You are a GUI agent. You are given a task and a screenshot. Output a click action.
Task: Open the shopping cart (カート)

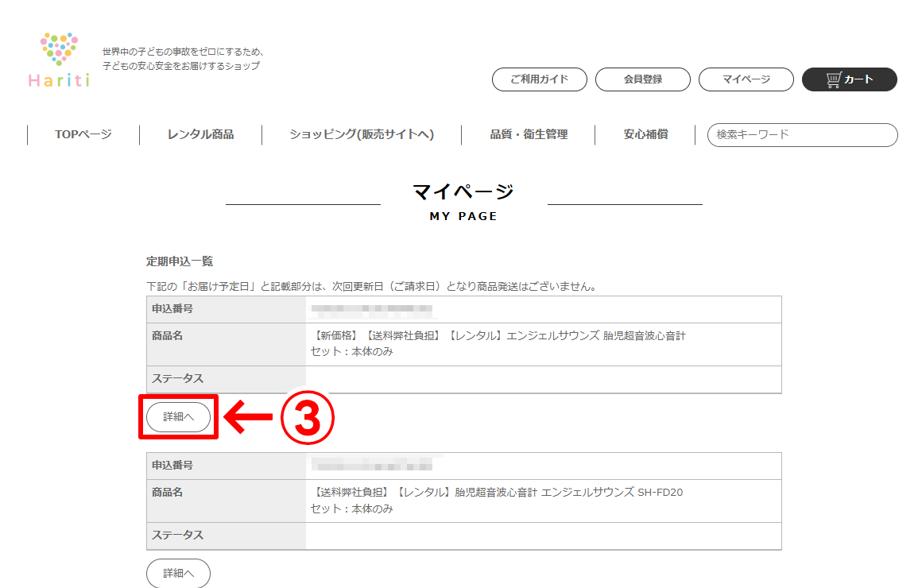point(849,79)
